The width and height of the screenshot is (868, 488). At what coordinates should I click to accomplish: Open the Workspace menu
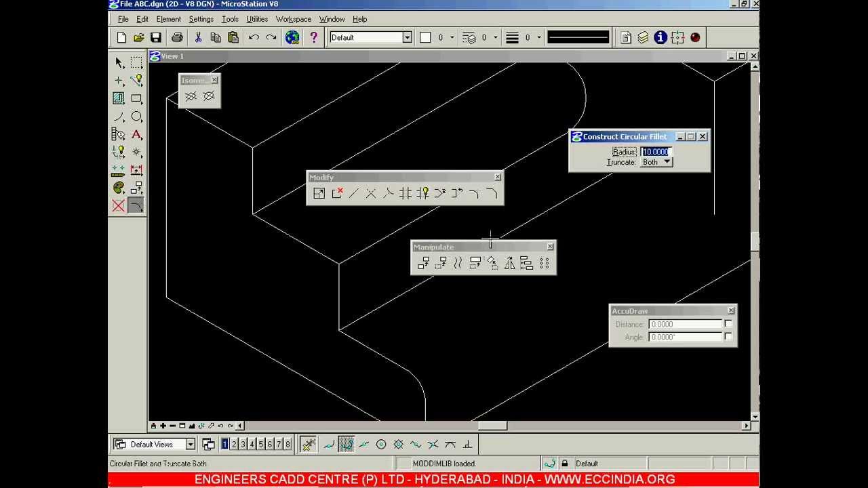pyautogui.click(x=294, y=19)
